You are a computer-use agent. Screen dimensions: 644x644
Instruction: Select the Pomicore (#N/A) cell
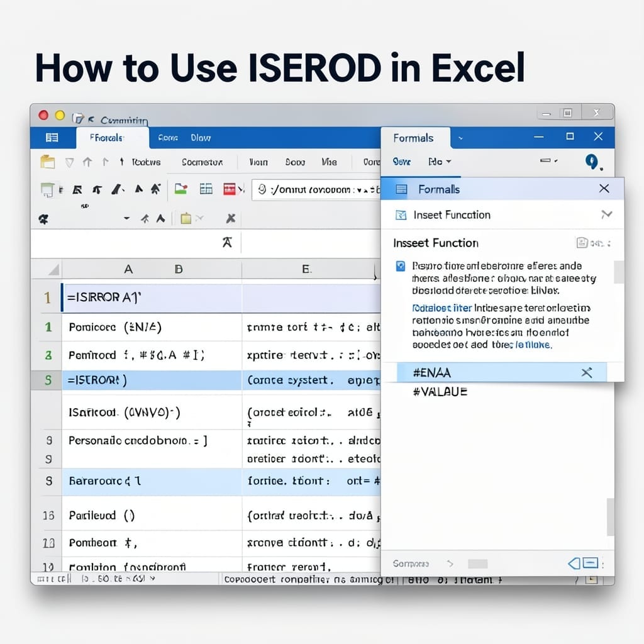click(152, 327)
